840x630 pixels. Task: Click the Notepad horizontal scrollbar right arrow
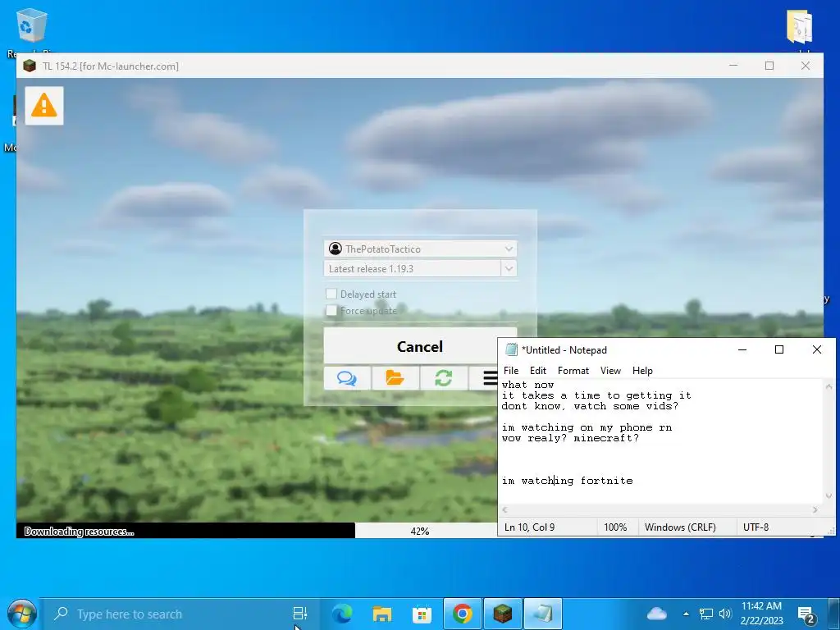[815, 509]
